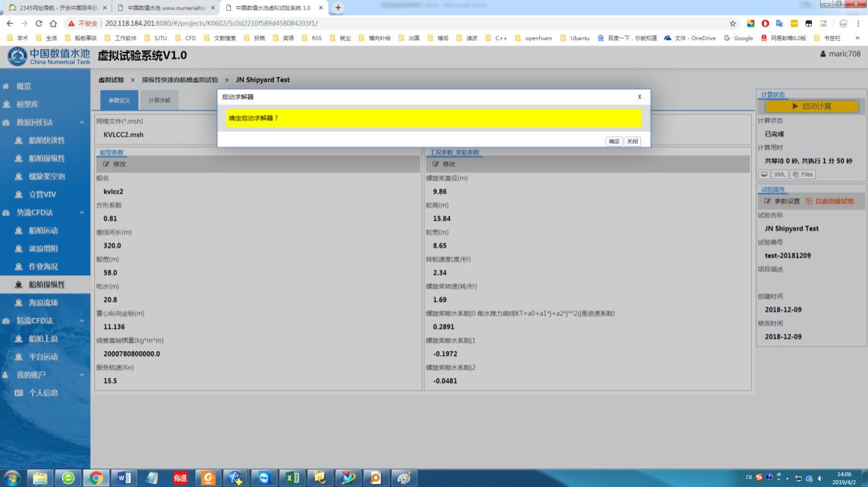
Task: Open 个人信息 in the sidebar
Action: tap(43, 393)
